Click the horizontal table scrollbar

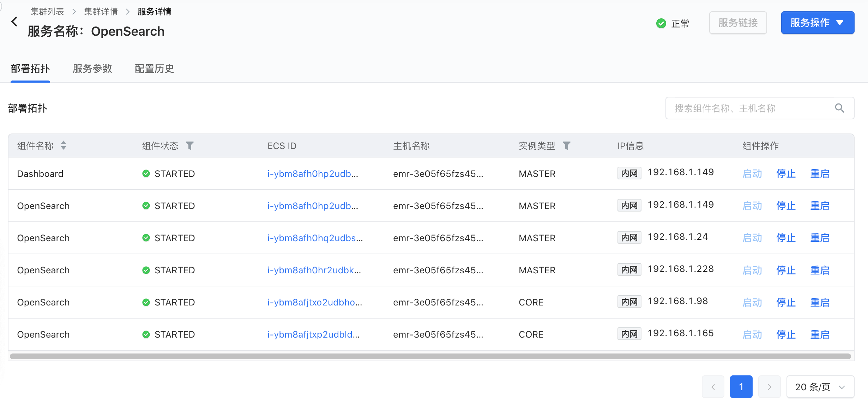click(x=430, y=356)
